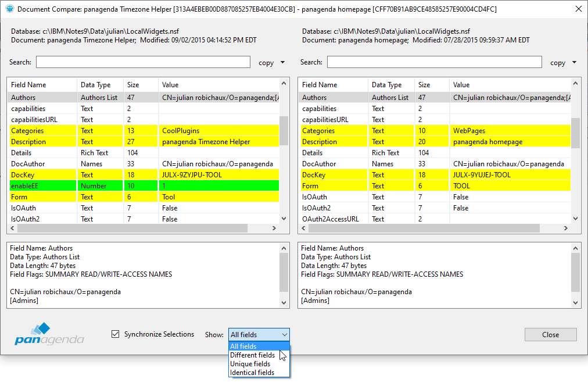Open the Show fields dropdown
The image size is (588, 386).
pyautogui.click(x=259, y=335)
